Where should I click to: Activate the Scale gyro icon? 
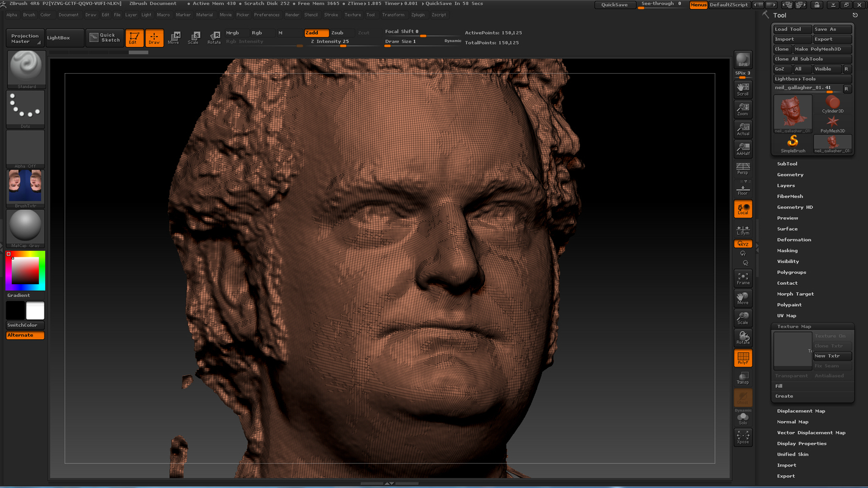pyautogui.click(x=742, y=317)
